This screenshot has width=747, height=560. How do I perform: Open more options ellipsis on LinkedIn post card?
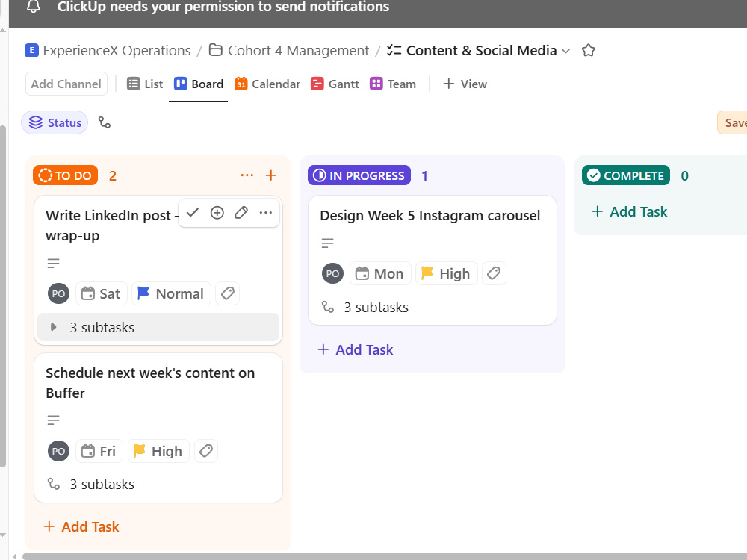[265, 212]
